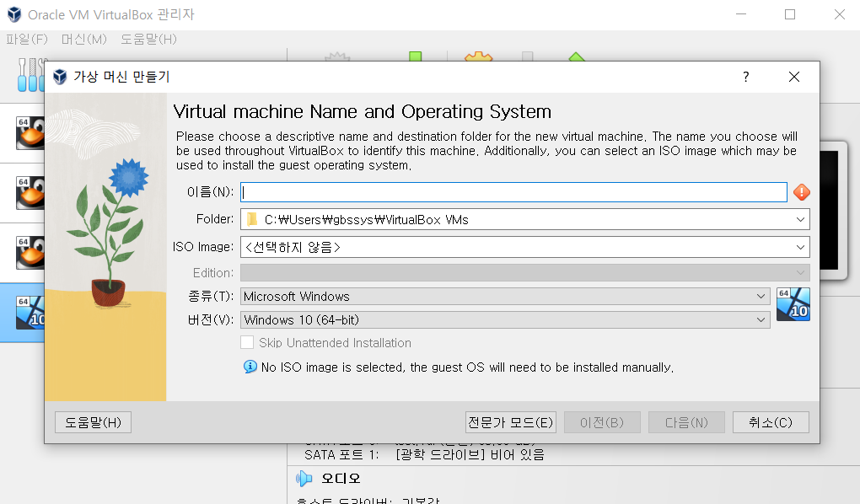Select the second Linux VM in sidebar
Viewport: 860px width, 504px height.
pyautogui.click(x=23, y=193)
